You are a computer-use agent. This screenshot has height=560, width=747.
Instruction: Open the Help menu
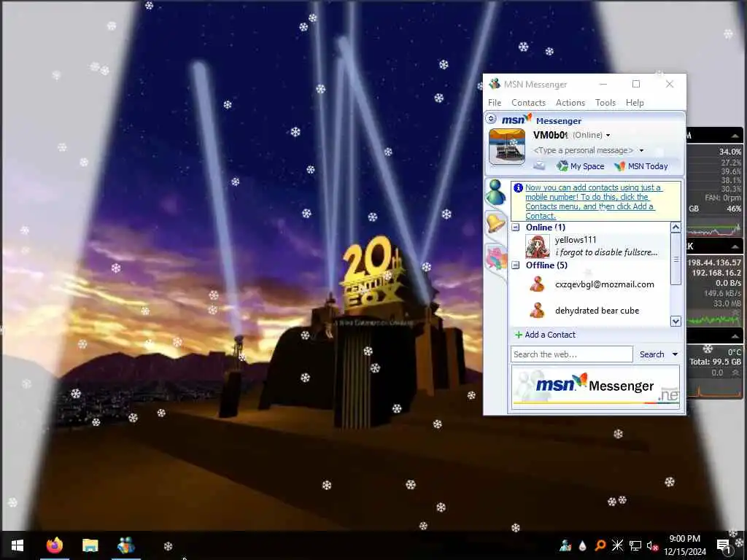click(635, 102)
